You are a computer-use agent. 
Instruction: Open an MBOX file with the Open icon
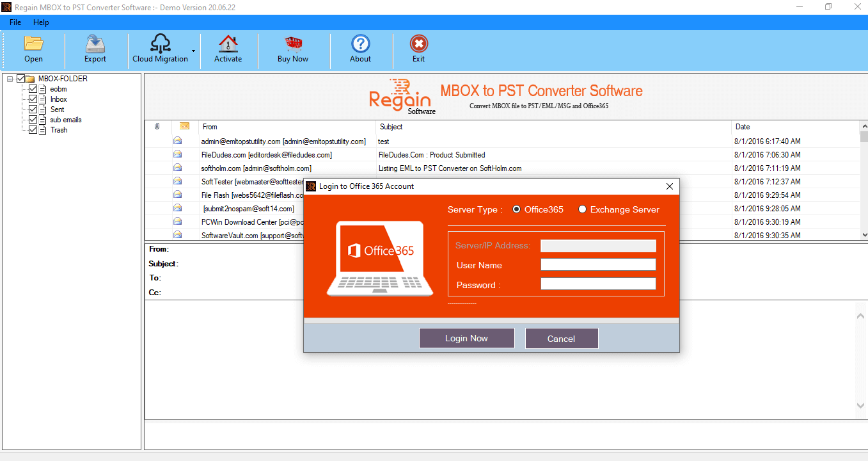click(x=33, y=44)
